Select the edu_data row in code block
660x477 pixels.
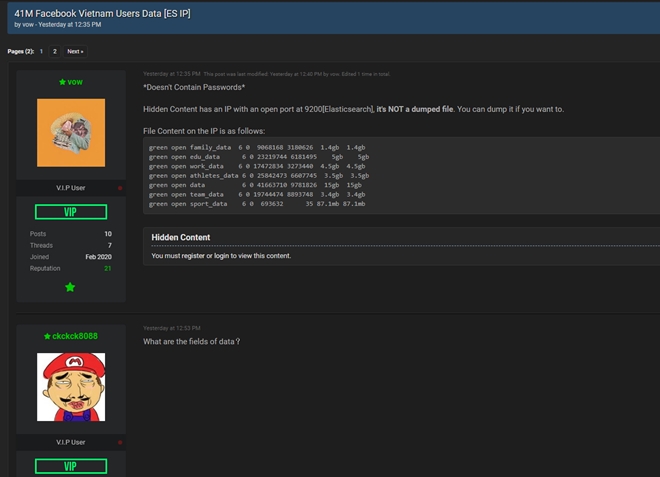coord(259,157)
